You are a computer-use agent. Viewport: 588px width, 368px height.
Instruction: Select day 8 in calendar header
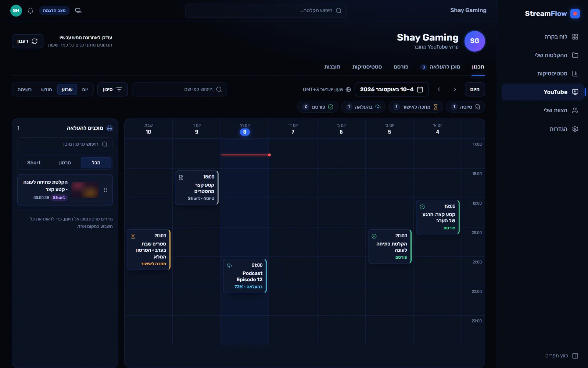click(245, 132)
